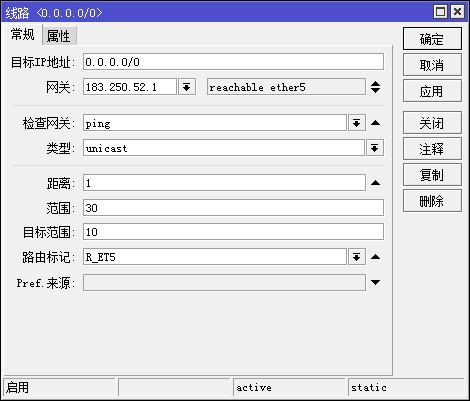Duplicate the route with the 复制 button
Viewport: 470px width, 401px height.
coord(432,175)
